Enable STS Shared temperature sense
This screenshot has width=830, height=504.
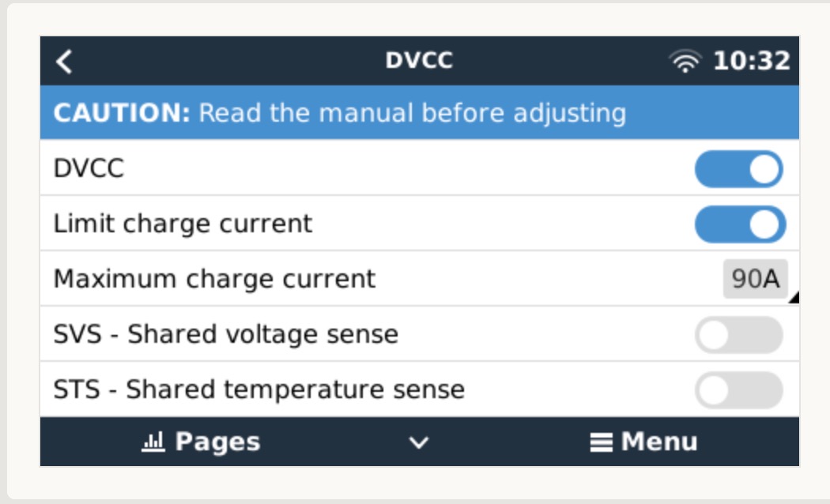click(738, 390)
